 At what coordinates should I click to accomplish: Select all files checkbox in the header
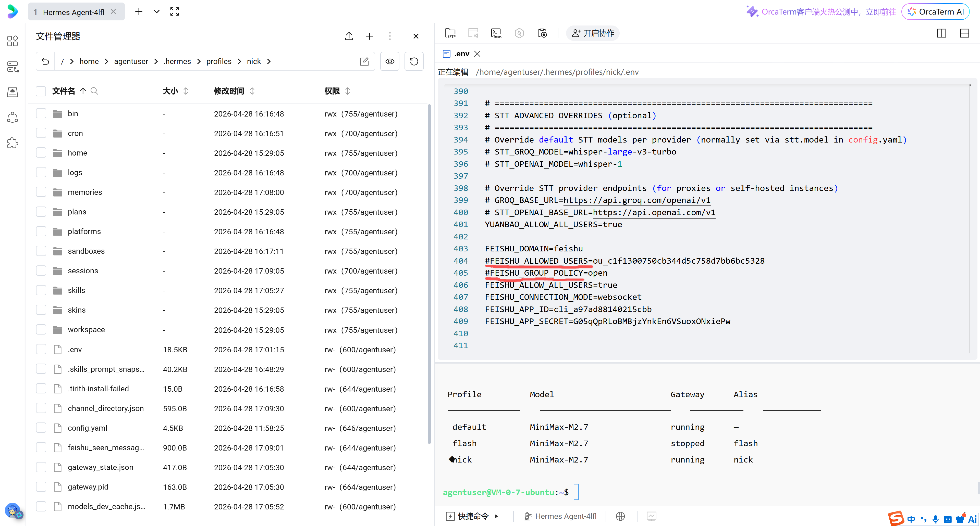pyautogui.click(x=41, y=91)
